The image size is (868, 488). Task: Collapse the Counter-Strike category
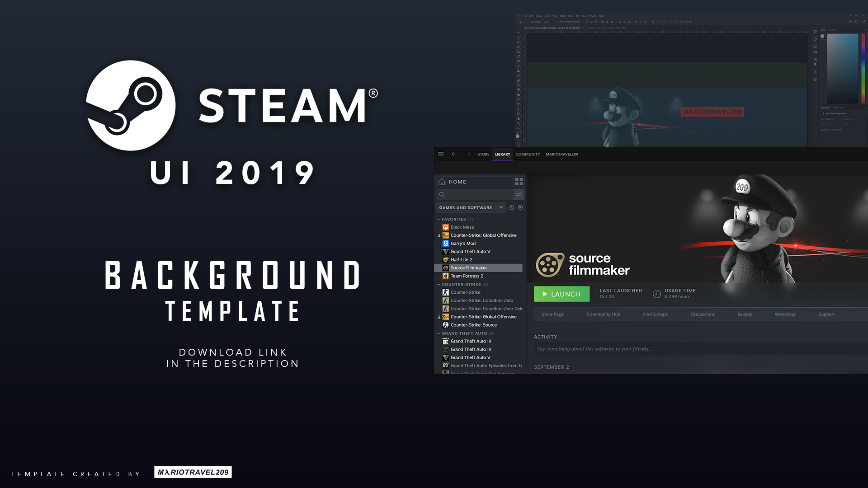click(x=439, y=284)
